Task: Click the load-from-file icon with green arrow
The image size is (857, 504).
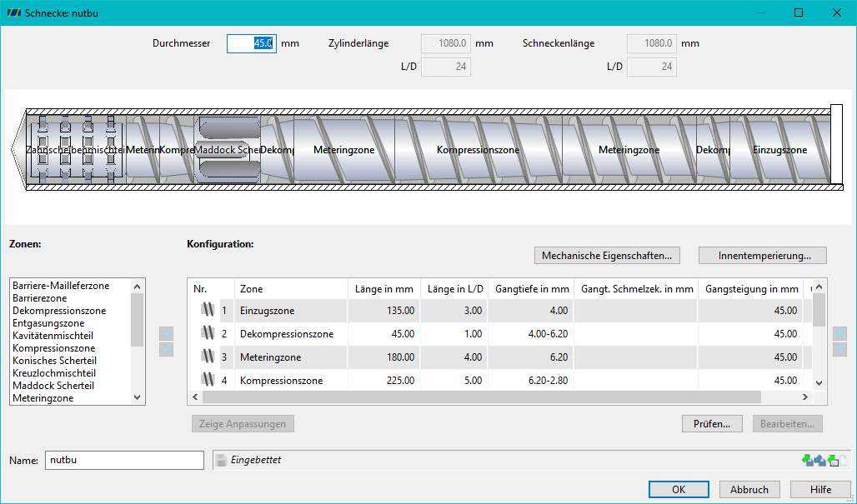Action: click(x=807, y=461)
